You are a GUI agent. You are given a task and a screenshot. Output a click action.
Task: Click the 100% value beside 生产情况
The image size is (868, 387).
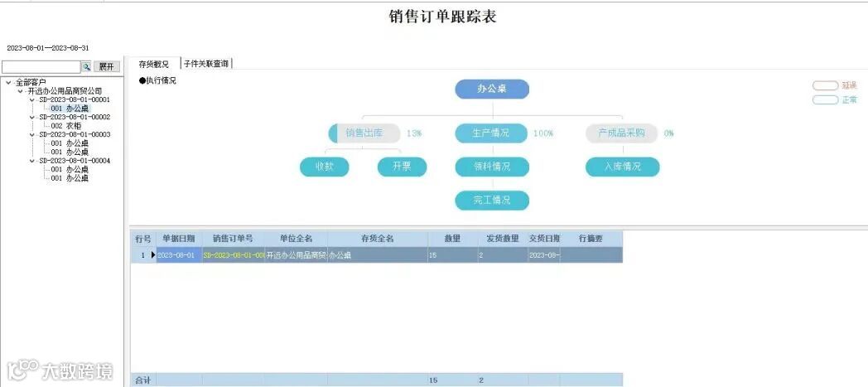543,133
